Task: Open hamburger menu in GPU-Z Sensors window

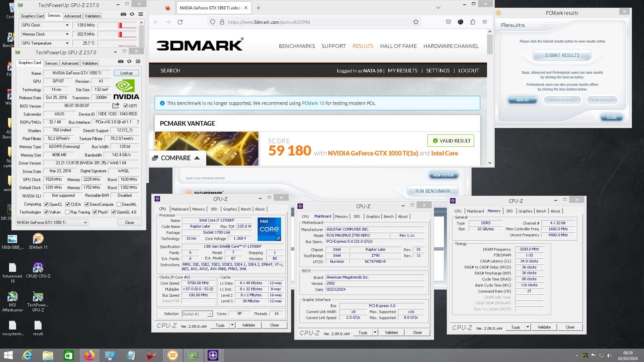Action: tap(141, 14)
